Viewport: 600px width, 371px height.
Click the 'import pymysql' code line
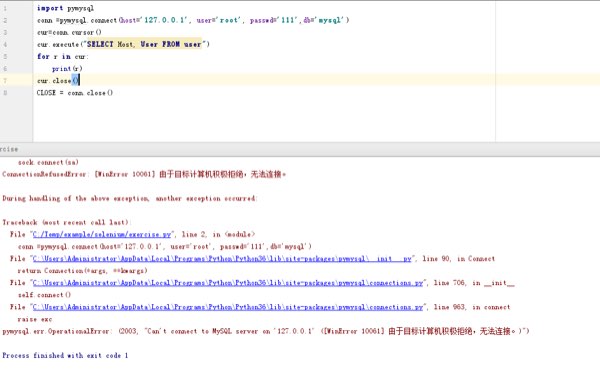65,8
